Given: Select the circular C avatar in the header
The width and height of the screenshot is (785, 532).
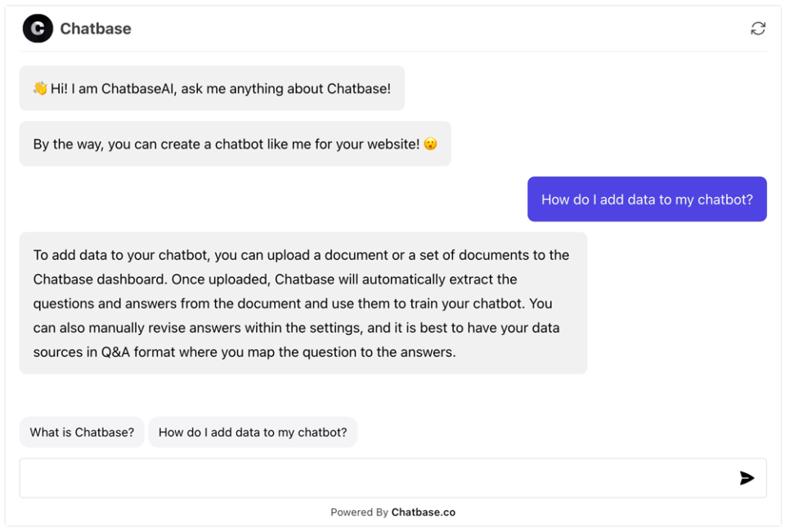Looking at the screenshot, I should [38, 28].
